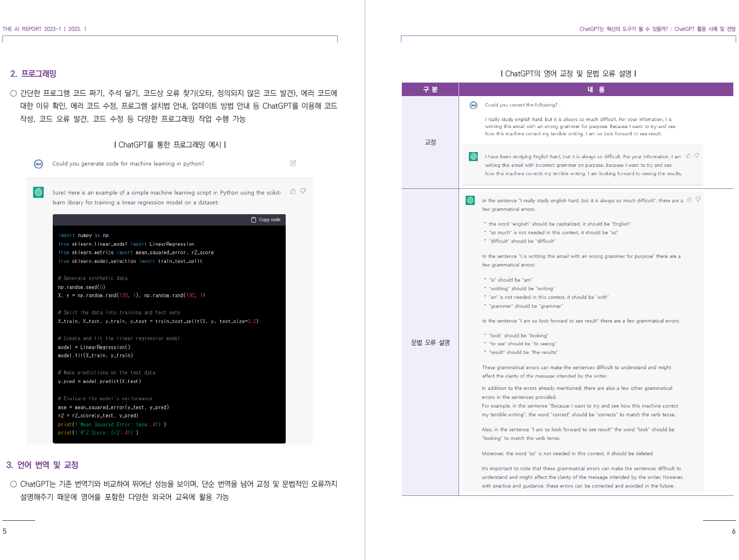Click the '문법 오류 설명' row label cell
739x560 pixels.
coord(430,343)
